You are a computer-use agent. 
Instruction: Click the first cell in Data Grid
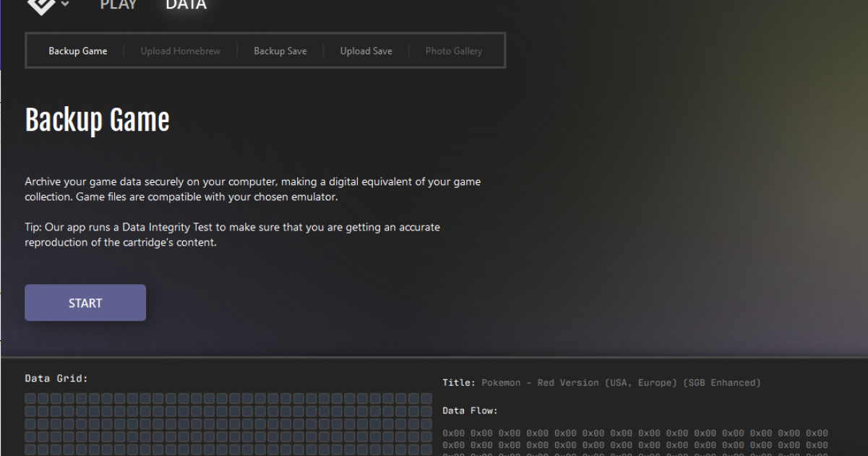tap(30, 399)
